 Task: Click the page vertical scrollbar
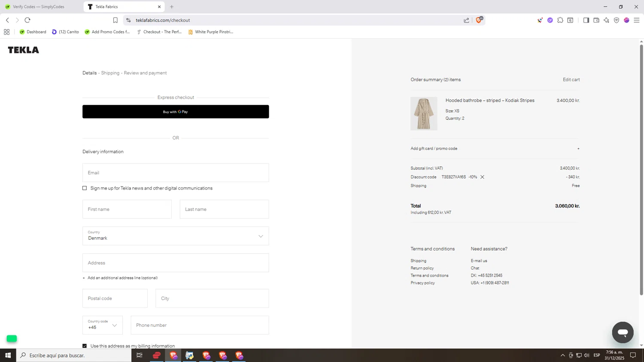tap(641, 169)
